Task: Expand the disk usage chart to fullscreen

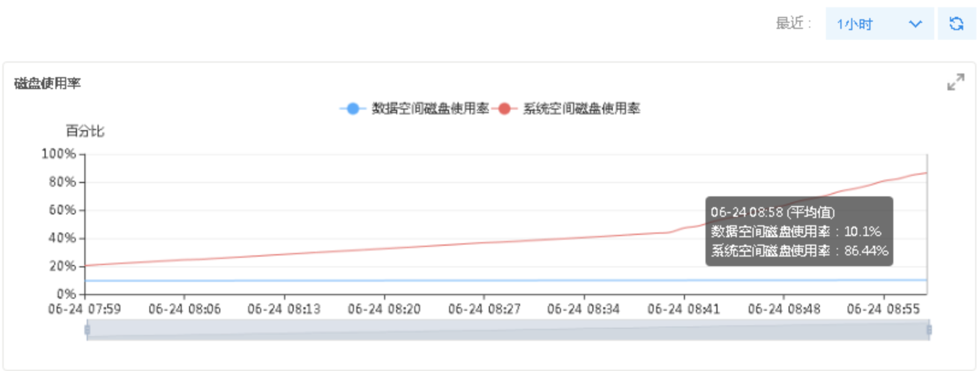Action: point(955,82)
